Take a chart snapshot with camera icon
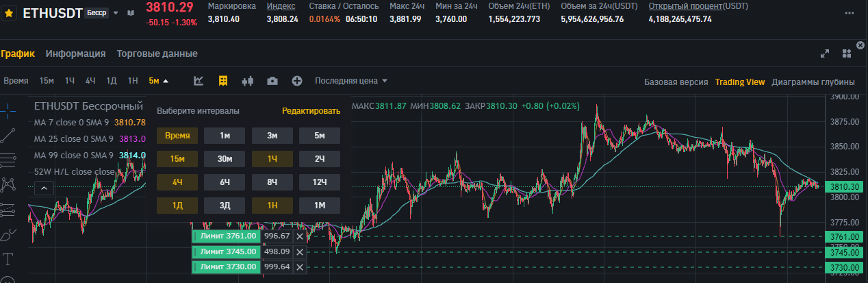Image resolution: width=868 pixels, height=283 pixels. [272, 81]
